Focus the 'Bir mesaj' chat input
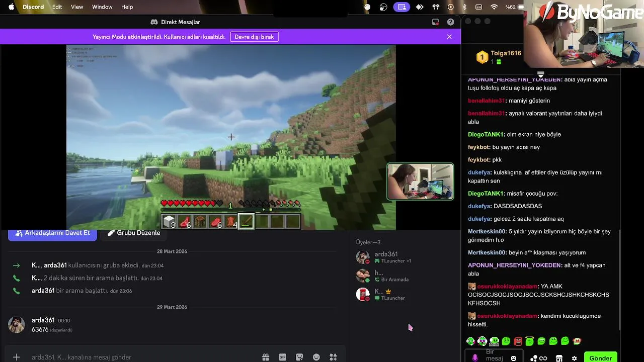The image size is (644, 362). [x=494, y=356]
